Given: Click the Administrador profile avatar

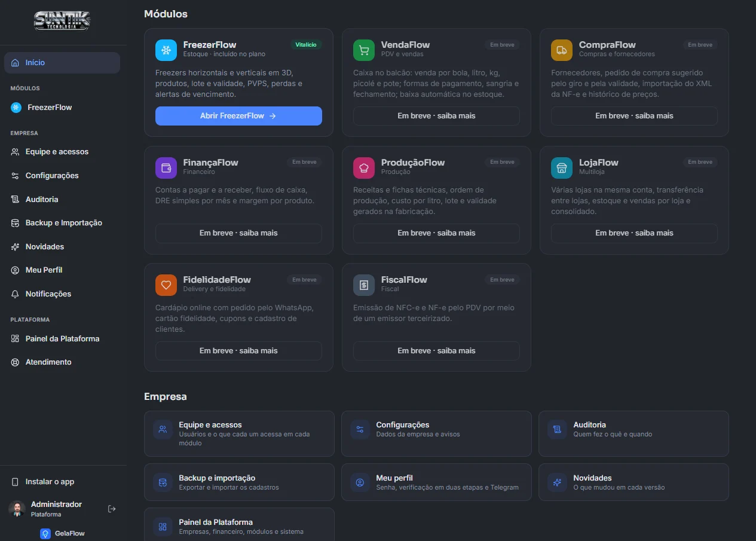Looking at the screenshot, I should [17, 509].
